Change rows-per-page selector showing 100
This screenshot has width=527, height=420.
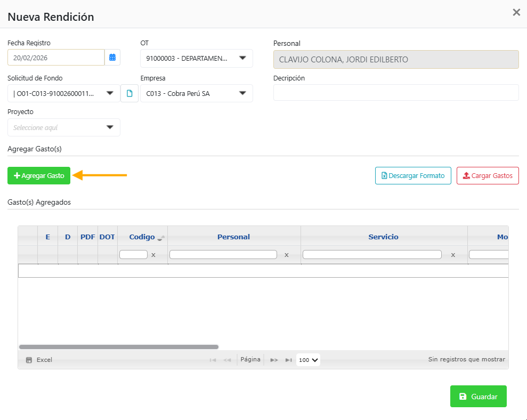pyautogui.click(x=308, y=360)
